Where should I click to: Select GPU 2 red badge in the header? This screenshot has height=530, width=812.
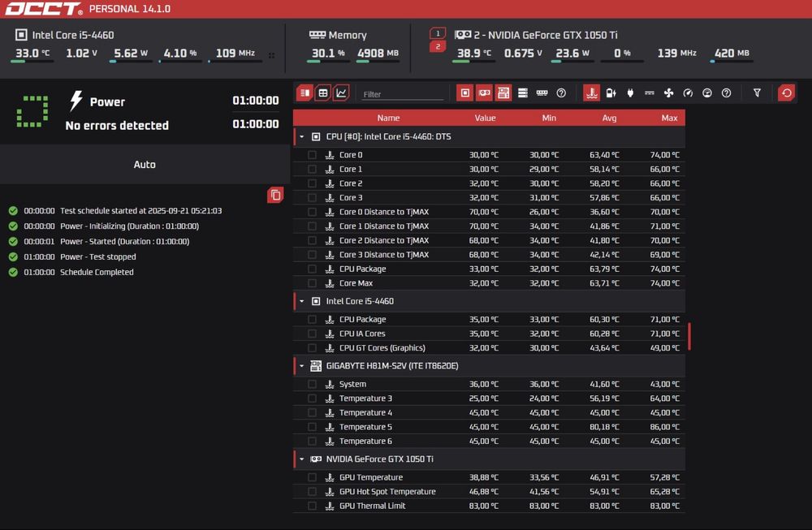[x=438, y=46]
